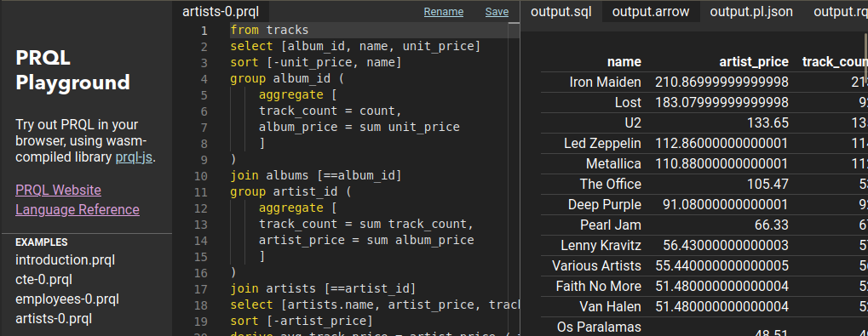The width and height of the screenshot is (868, 336).
Task: Load the artists-0.prql example in sidebar
Action: (54, 319)
